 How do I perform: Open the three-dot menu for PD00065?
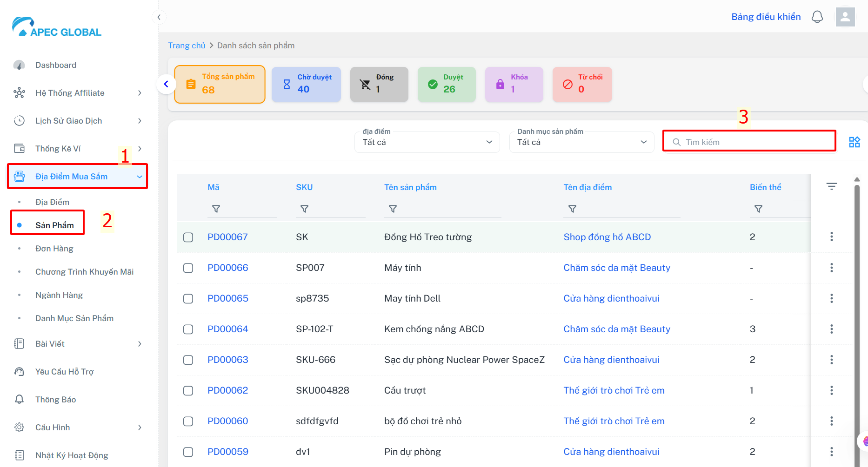click(832, 298)
